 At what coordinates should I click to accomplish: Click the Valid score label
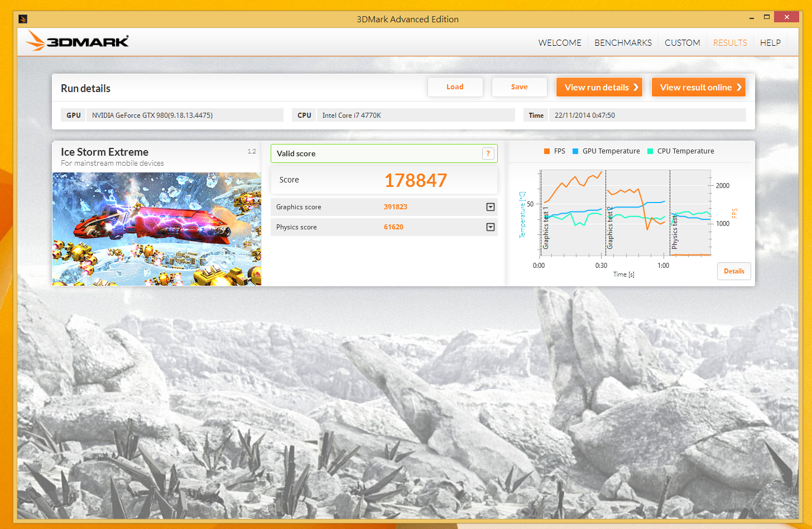click(296, 153)
